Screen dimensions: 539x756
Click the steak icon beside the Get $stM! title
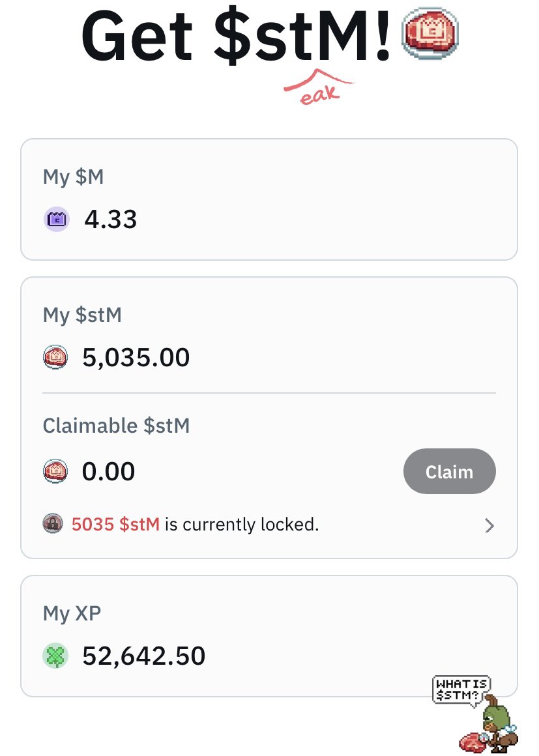(x=430, y=33)
